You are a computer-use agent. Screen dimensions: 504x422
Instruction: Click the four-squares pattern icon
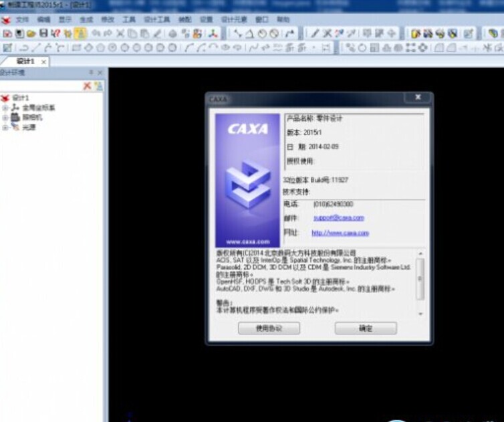coord(410,48)
